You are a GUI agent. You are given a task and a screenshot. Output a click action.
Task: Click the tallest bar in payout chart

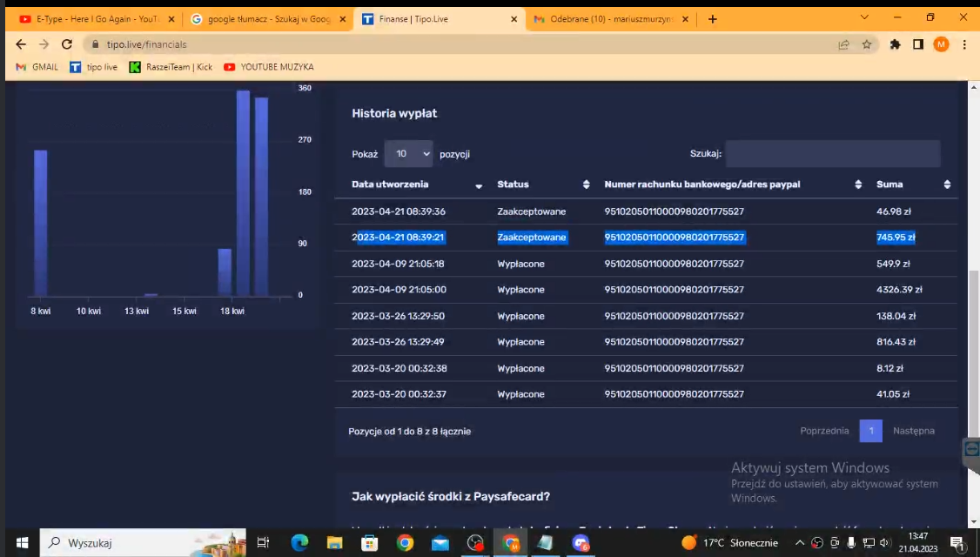tap(244, 192)
